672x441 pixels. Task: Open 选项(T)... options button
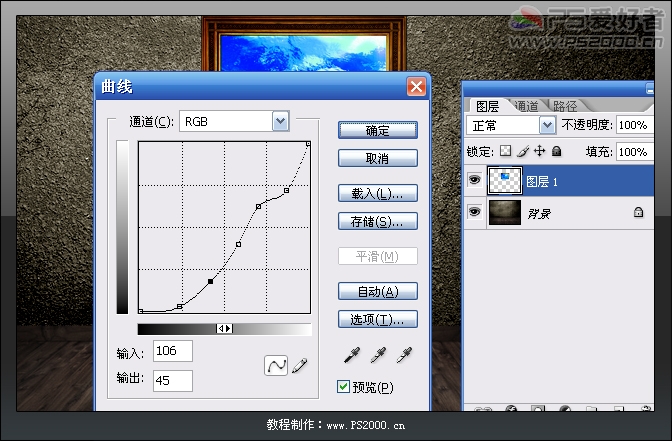coord(378,319)
